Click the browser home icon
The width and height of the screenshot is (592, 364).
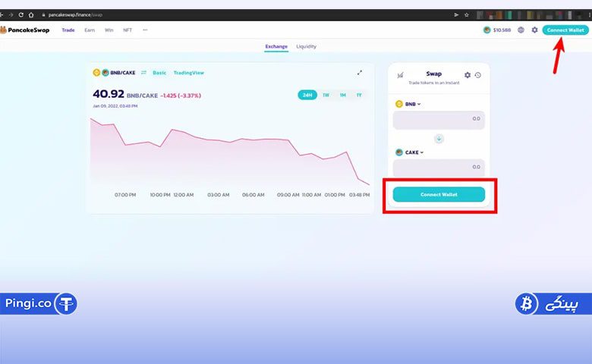pos(31,14)
